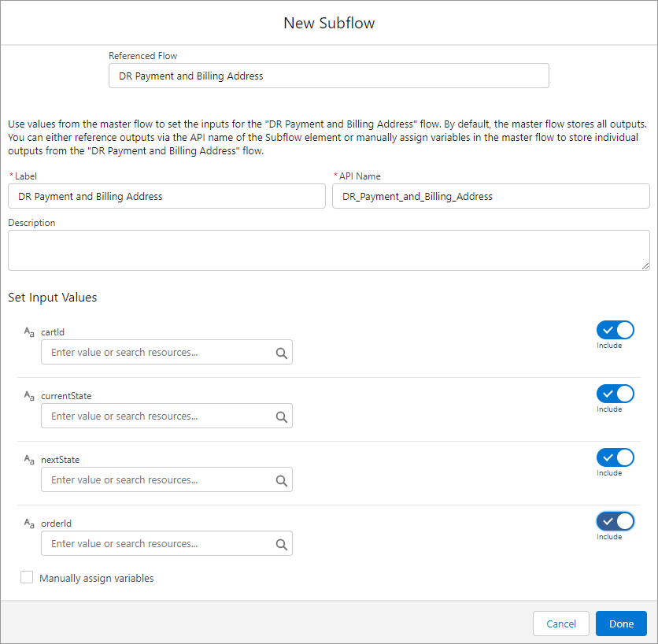Click search icon in cartId field
The height and width of the screenshot is (644, 658).
click(x=281, y=353)
